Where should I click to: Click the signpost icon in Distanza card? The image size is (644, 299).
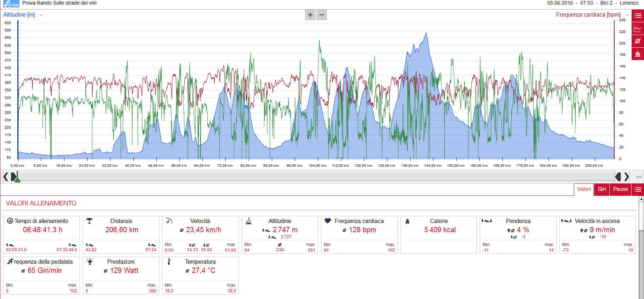pos(90,221)
